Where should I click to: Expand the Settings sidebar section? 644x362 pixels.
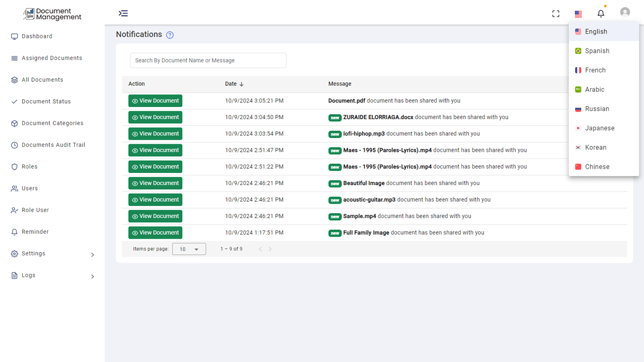(34, 253)
